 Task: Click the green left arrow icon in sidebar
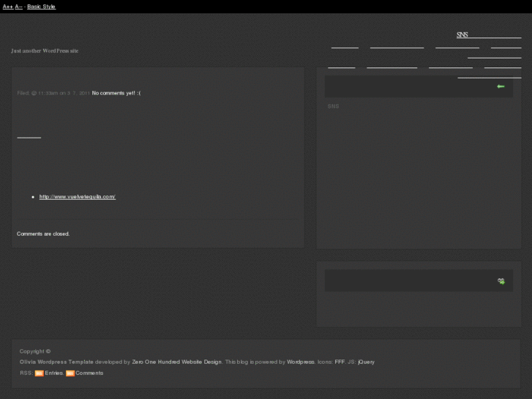pos(501,86)
